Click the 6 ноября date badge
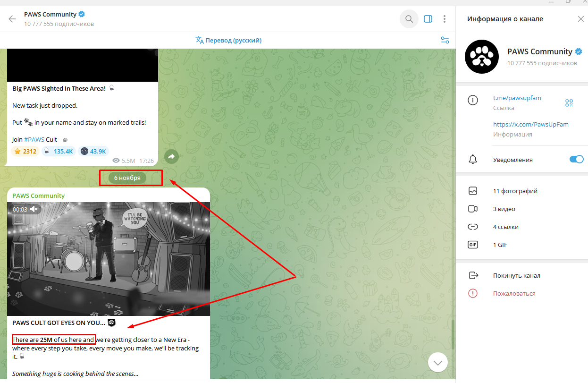 [x=127, y=178]
